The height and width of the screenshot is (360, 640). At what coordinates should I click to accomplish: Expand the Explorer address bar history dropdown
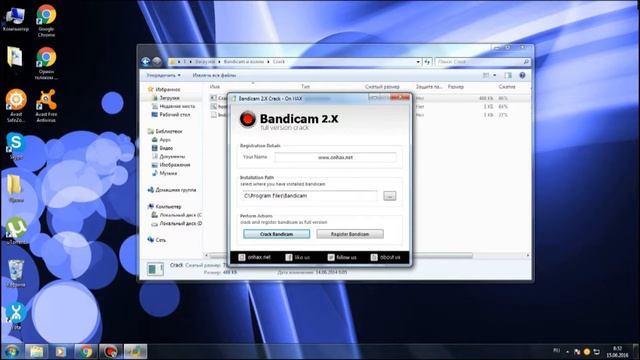coord(418,62)
